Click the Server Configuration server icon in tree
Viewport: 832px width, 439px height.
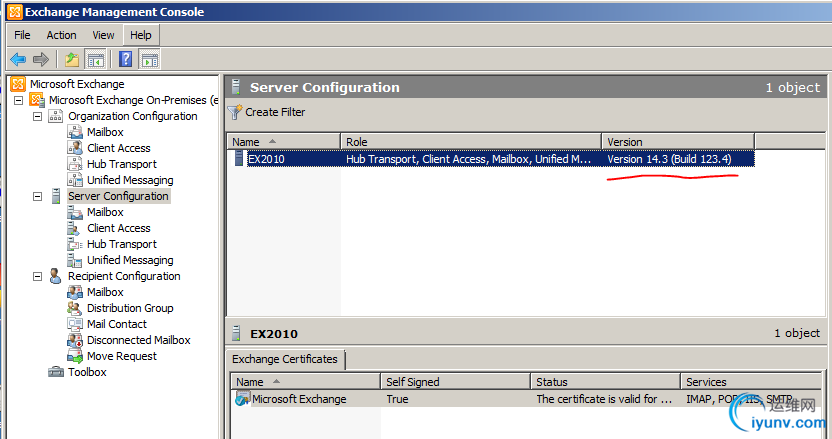pyautogui.click(x=56, y=196)
